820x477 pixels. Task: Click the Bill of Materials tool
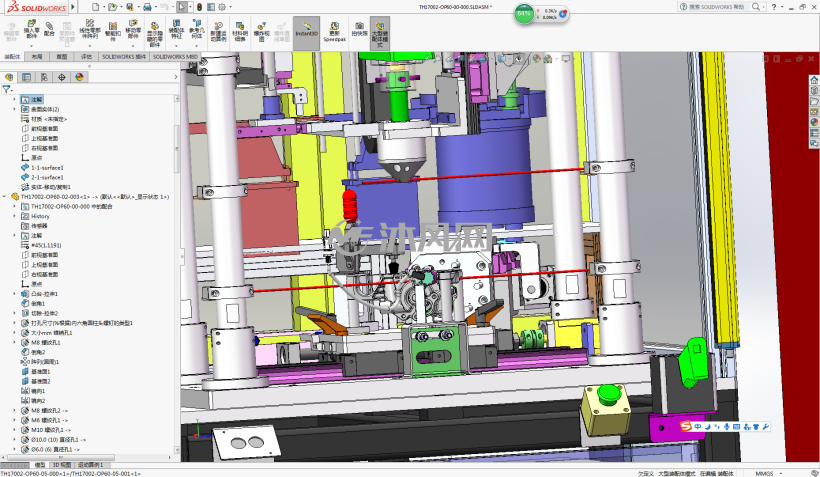click(240, 31)
